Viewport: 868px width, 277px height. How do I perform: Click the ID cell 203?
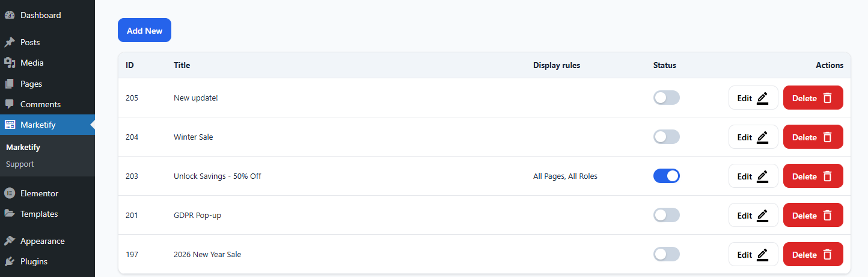132,176
